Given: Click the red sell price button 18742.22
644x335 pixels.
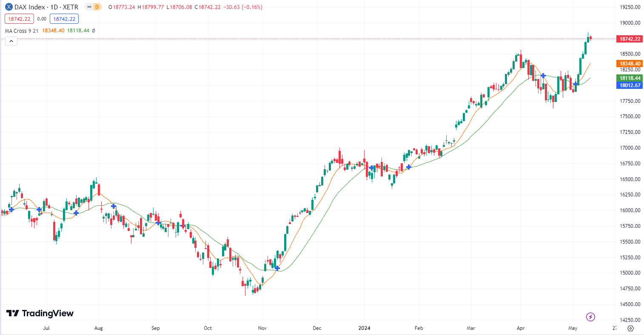Looking at the screenshot, I should [x=19, y=19].
